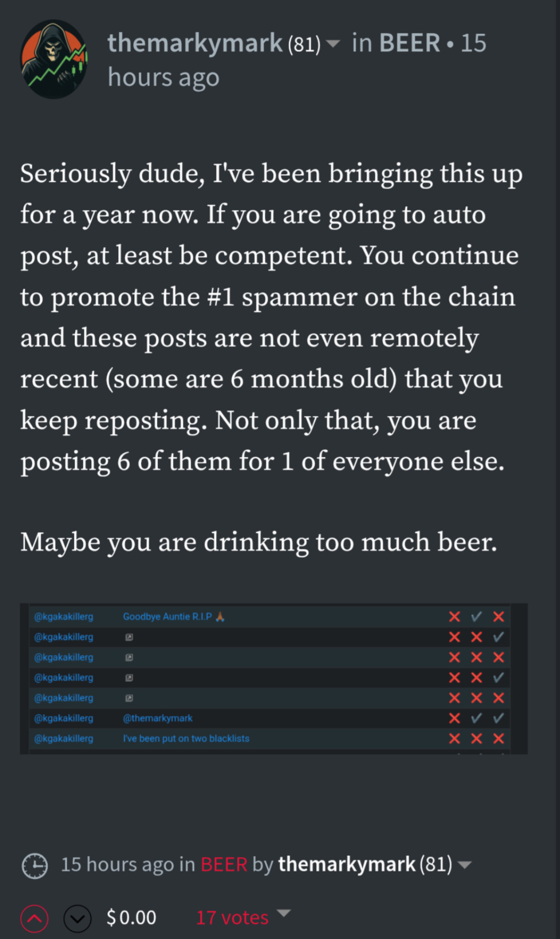Viewport: 560px width, 939px height.
Task: Downvote the post with the down arrow
Action: click(77, 919)
